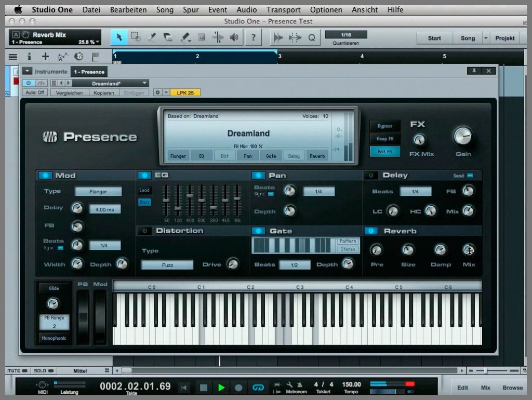Toggle loop button in transport

coord(258,387)
